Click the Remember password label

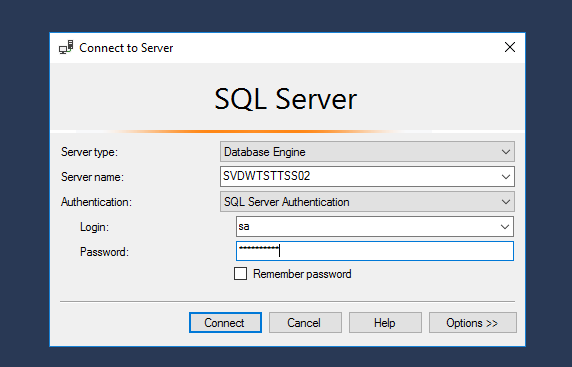(302, 274)
